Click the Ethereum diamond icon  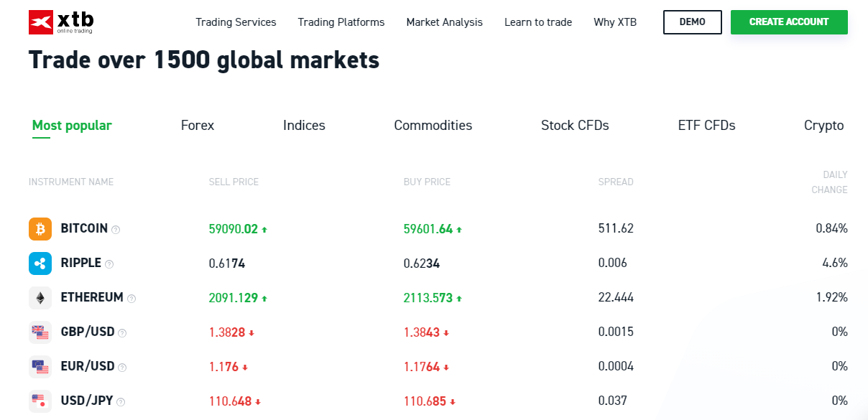pos(40,298)
